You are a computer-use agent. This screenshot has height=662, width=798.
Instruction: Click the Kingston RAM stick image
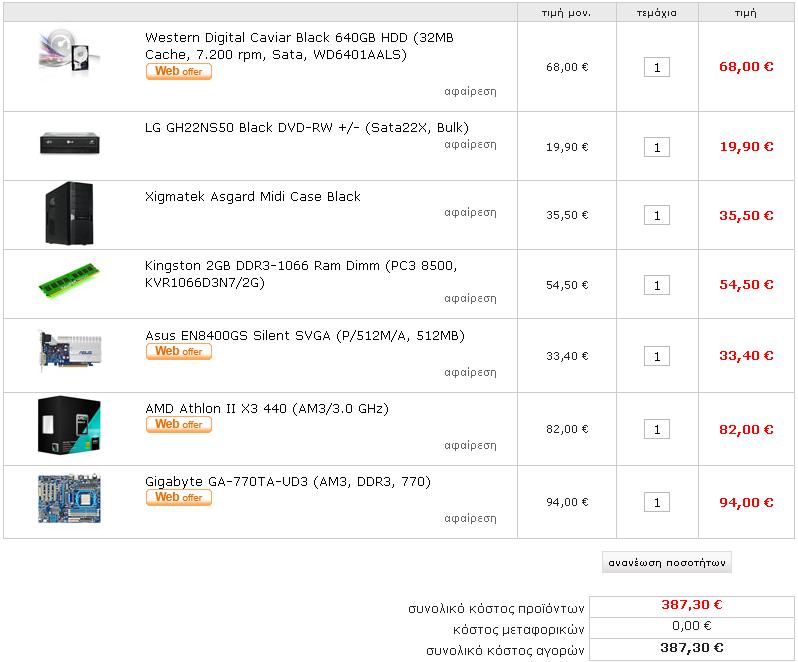[x=69, y=280]
